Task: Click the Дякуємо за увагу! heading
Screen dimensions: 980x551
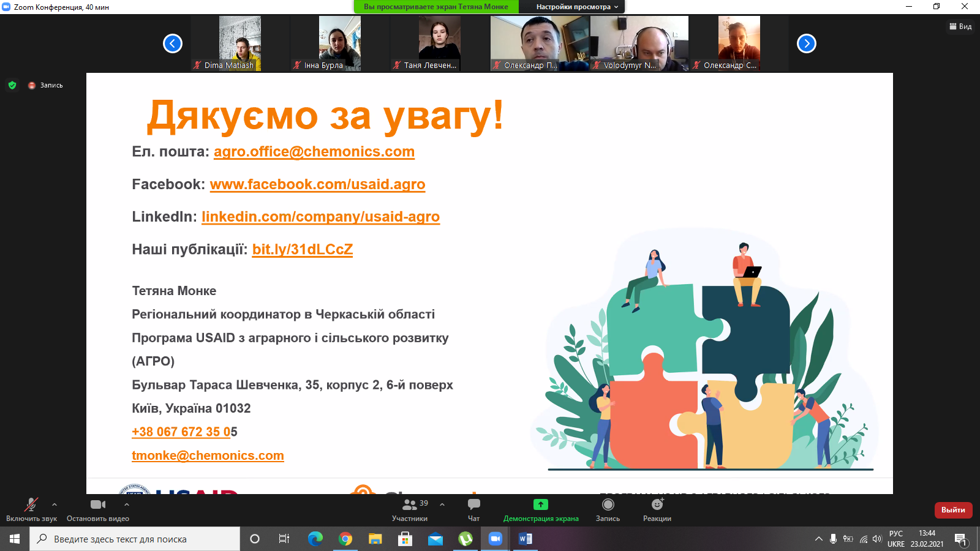Action: click(325, 116)
